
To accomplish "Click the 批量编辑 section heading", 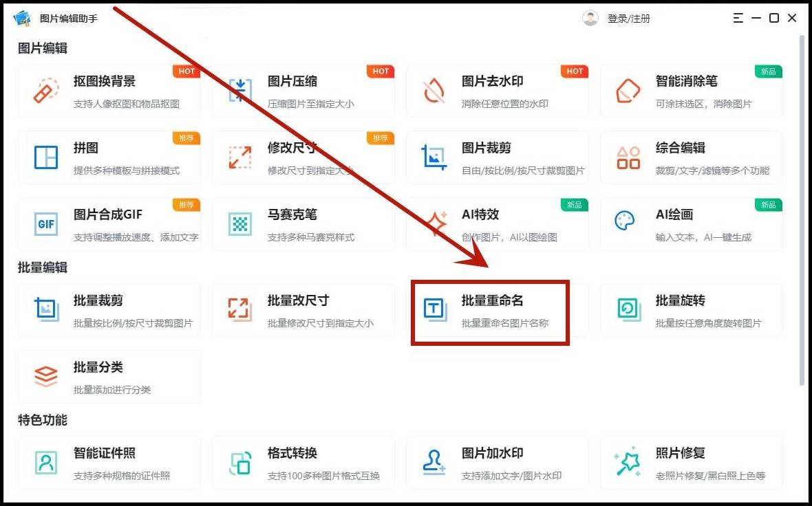I will [43, 267].
